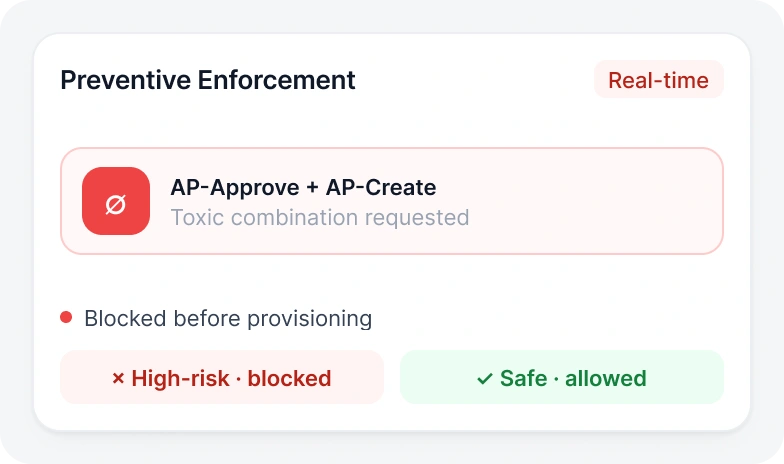Click the AP-Create role name

coord(381,188)
